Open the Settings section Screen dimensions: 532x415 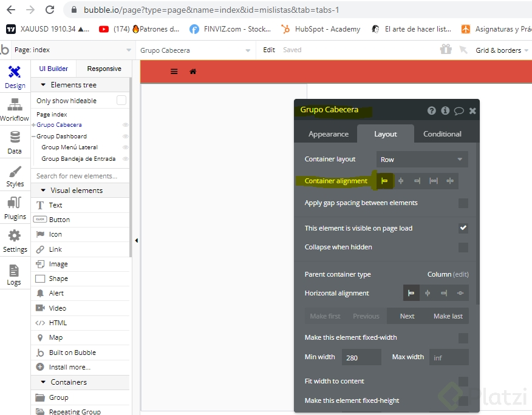[15, 241]
